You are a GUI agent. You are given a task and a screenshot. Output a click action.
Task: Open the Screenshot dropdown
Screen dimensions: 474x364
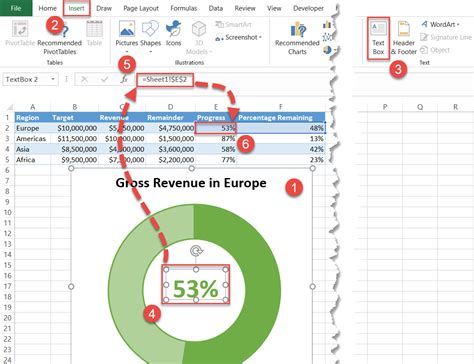(238, 37)
